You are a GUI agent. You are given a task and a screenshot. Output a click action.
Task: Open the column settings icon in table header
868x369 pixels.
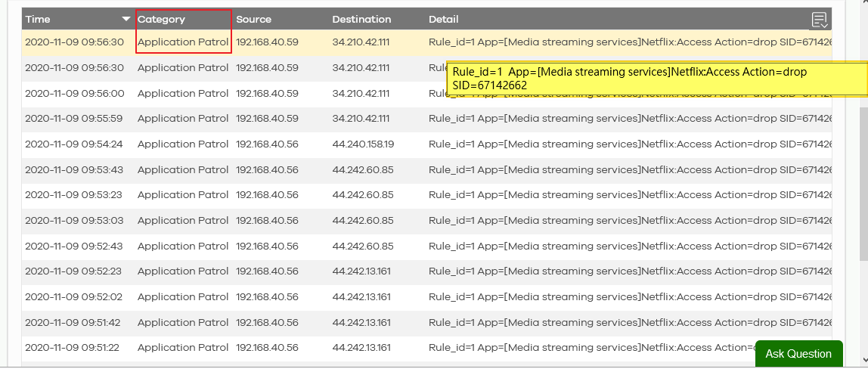click(819, 20)
